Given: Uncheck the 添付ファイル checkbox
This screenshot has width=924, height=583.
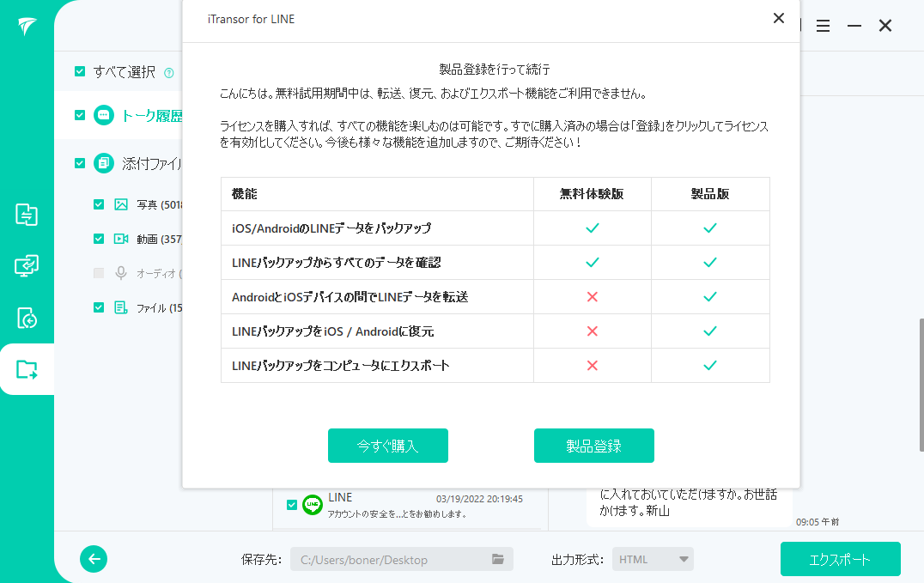Looking at the screenshot, I should point(80,162).
